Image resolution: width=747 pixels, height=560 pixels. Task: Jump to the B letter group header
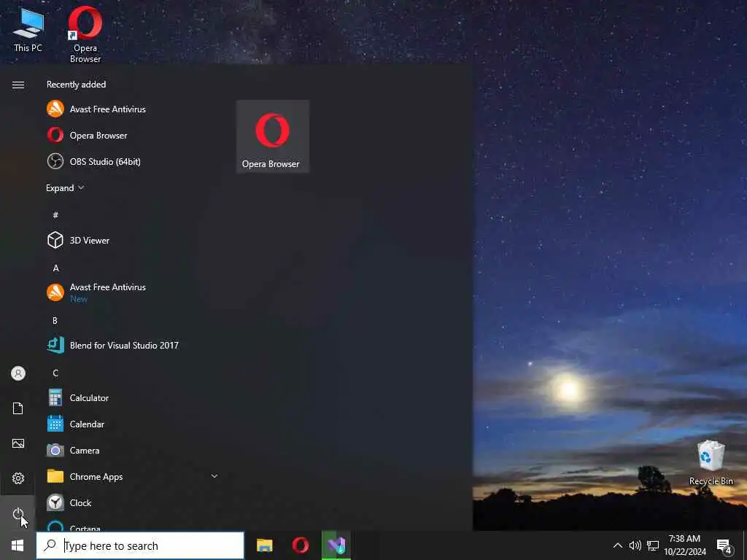click(x=55, y=321)
